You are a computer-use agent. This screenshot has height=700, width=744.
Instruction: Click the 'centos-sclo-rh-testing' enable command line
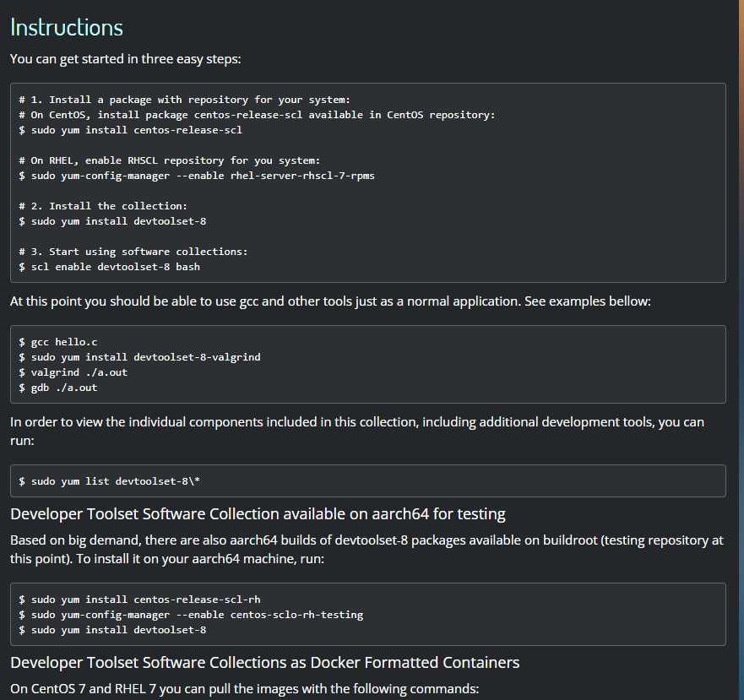(192, 614)
